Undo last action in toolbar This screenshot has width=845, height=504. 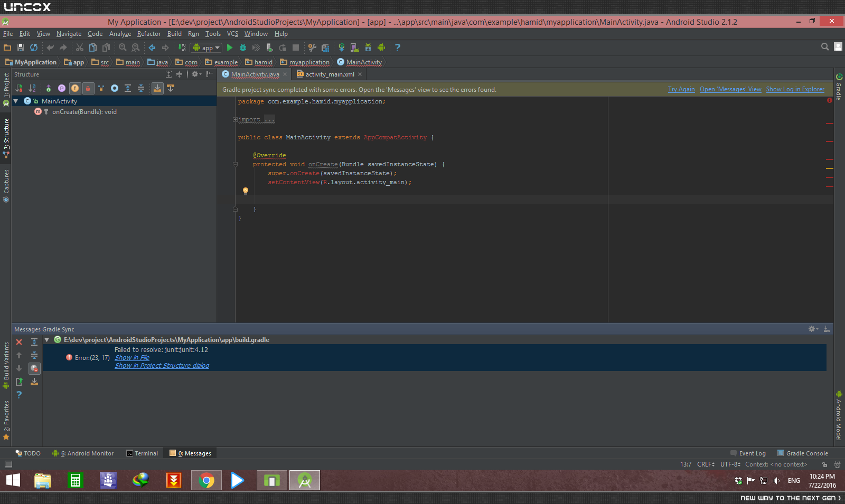click(50, 47)
